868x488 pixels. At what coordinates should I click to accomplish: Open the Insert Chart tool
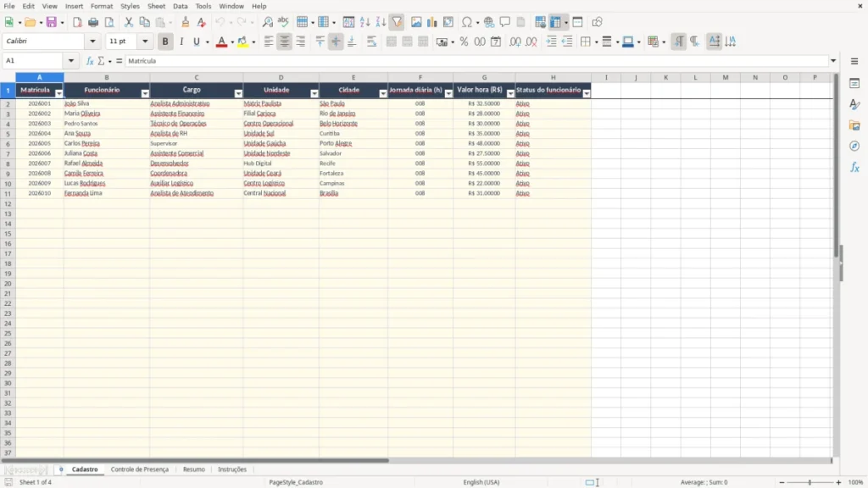click(431, 22)
